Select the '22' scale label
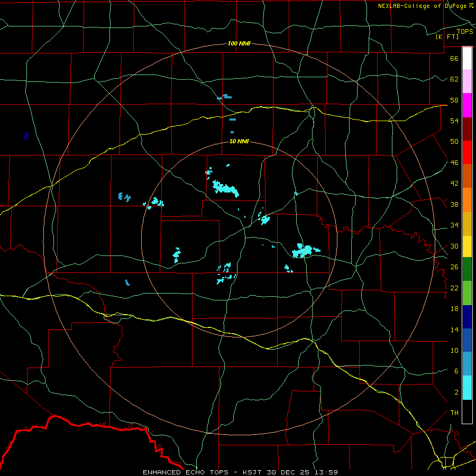 coord(454,288)
